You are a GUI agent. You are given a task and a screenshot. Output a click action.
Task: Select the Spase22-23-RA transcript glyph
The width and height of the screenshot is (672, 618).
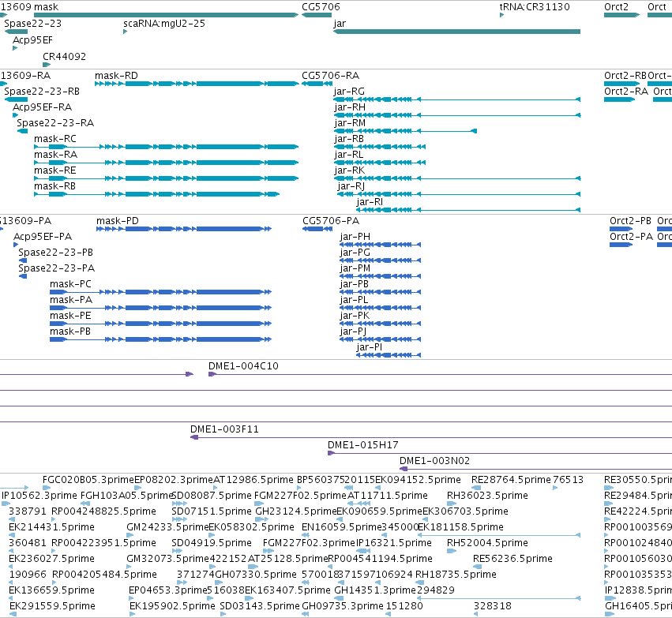click(x=22, y=131)
